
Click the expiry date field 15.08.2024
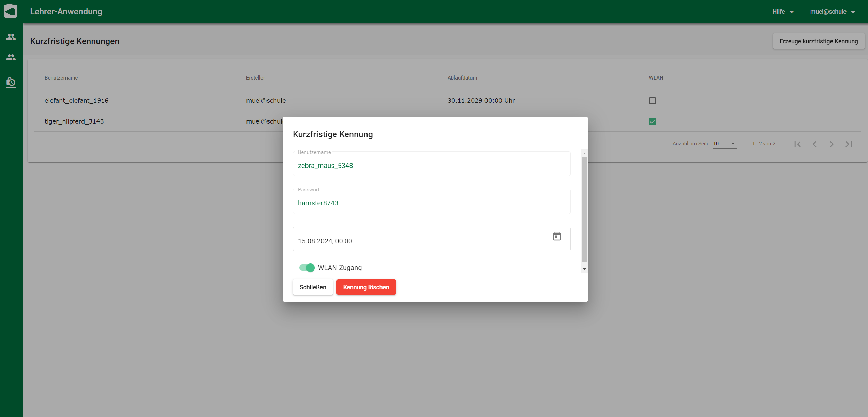(x=431, y=239)
